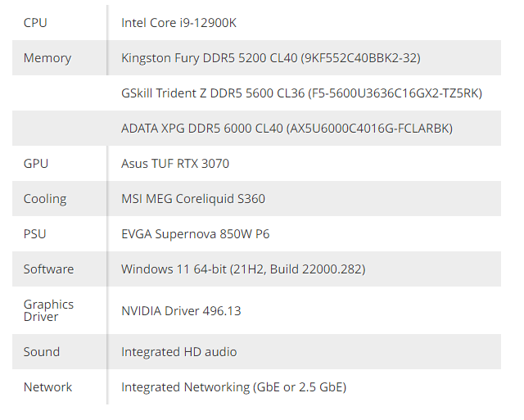Click the Integrated Networking entry
Screen dimensions: 524x420
tap(233, 387)
